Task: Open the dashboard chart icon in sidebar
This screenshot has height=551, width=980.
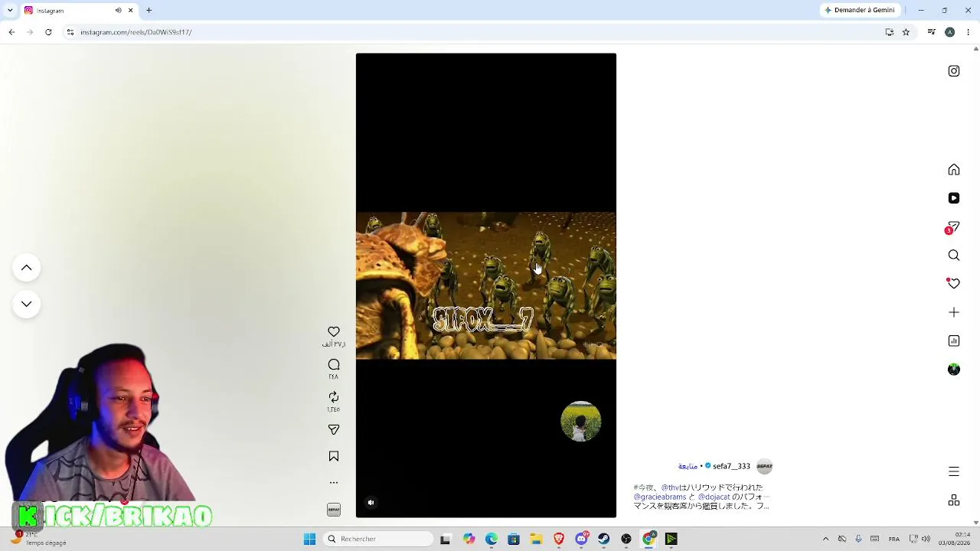Action: pyautogui.click(x=954, y=341)
